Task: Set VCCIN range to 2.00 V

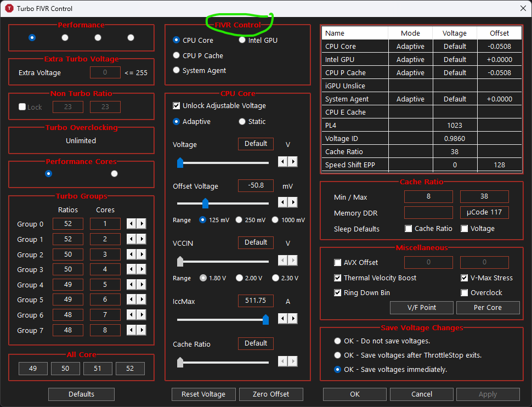Action: [239, 278]
